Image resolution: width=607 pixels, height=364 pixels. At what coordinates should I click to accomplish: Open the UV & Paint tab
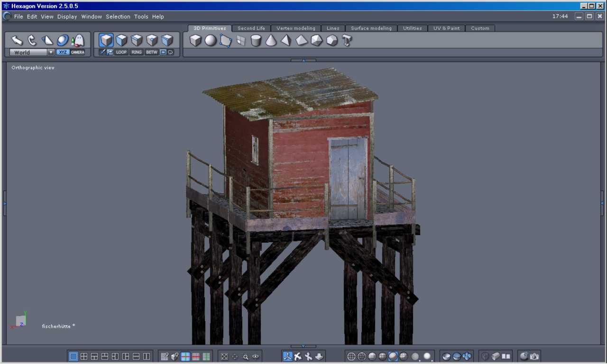click(446, 28)
